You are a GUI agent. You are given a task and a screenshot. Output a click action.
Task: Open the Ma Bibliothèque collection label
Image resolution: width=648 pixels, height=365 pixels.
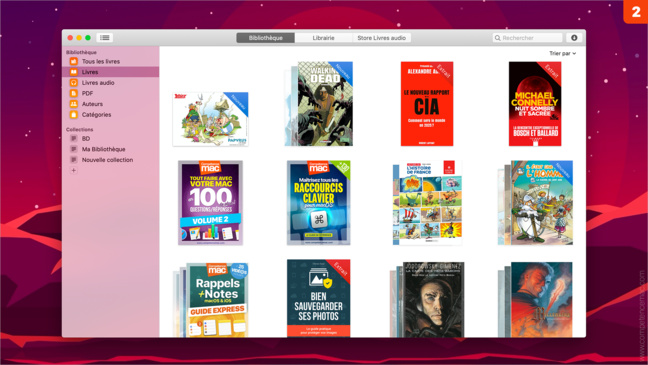pos(103,149)
